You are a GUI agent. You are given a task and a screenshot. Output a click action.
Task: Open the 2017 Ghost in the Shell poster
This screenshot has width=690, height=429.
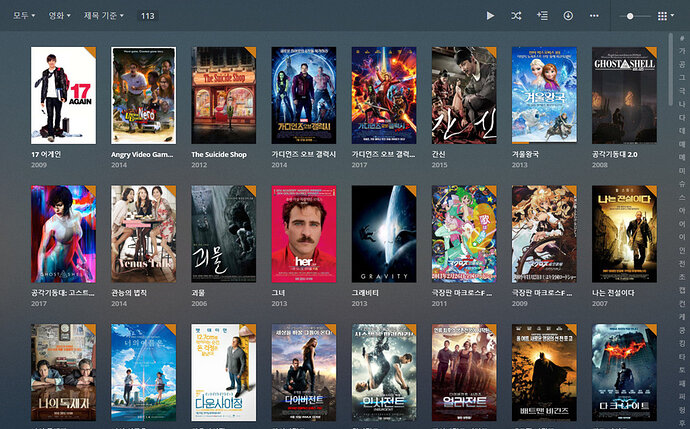click(x=63, y=234)
